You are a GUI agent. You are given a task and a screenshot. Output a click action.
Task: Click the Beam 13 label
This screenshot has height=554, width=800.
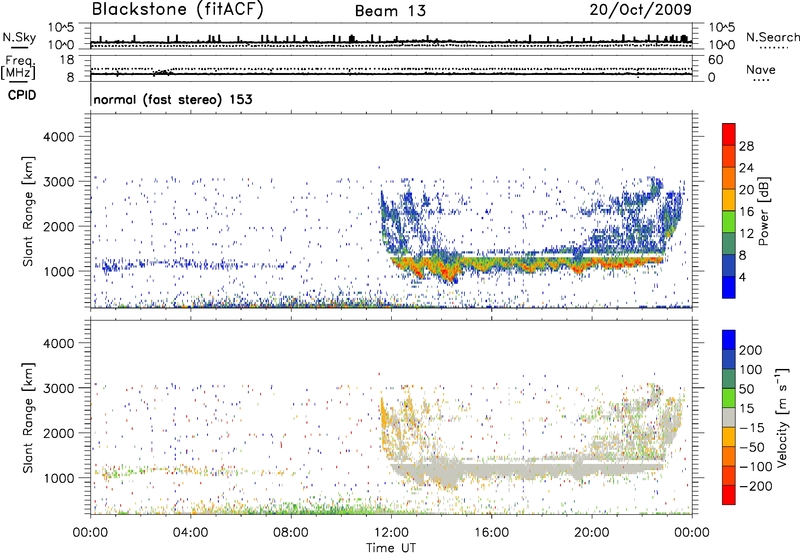(x=390, y=11)
